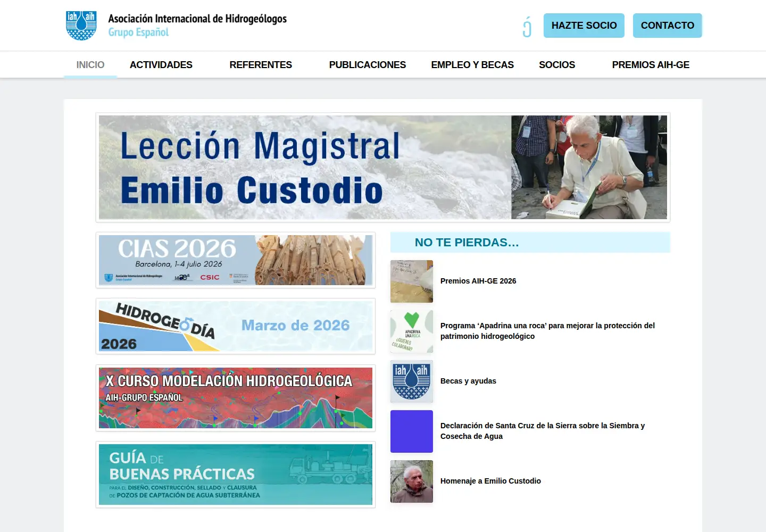
Task: Click the IAH logo thumbnail beside Becas y ayudas
Action: point(412,381)
